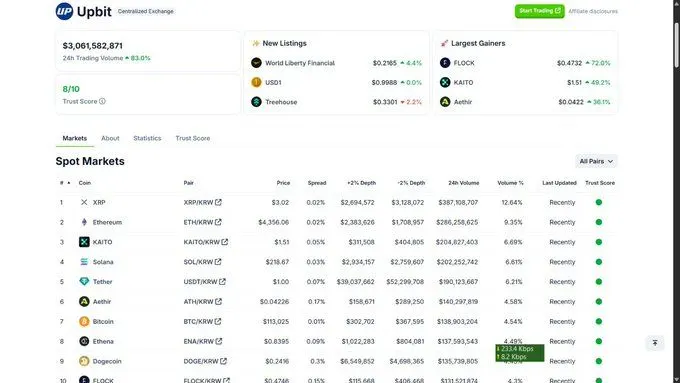Open external link icon next to USDT/KRW
The width and height of the screenshot is (680, 383).
pyautogui.click(x=222, y=282)
